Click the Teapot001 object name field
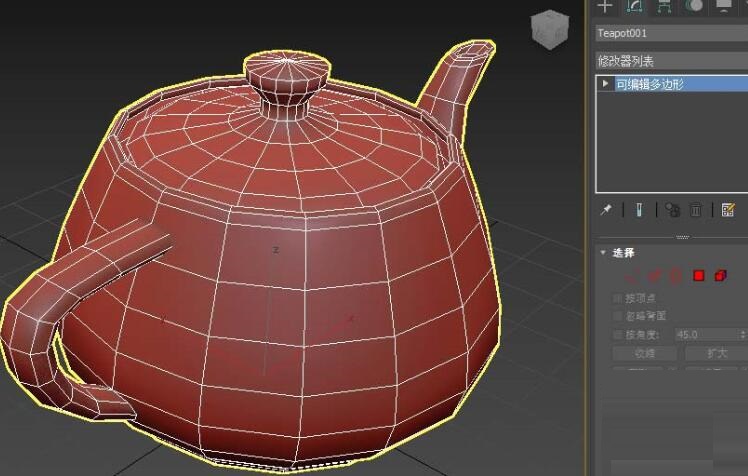Screen dimensions: 748x476 [x=670, y=33]
